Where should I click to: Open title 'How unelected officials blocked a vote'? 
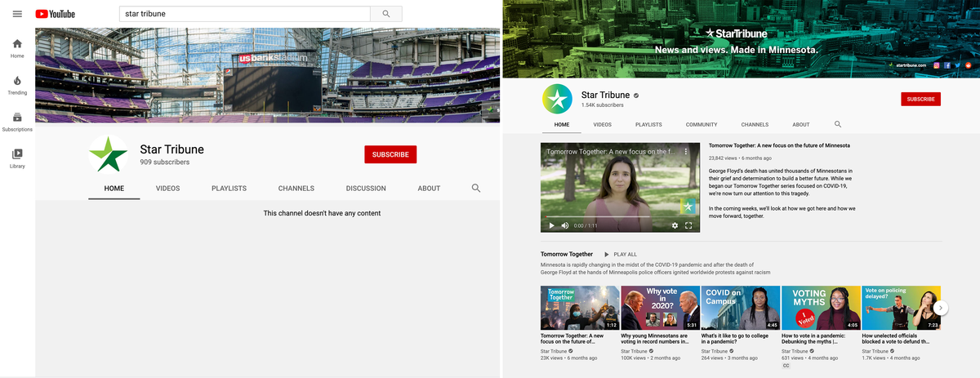896,338
